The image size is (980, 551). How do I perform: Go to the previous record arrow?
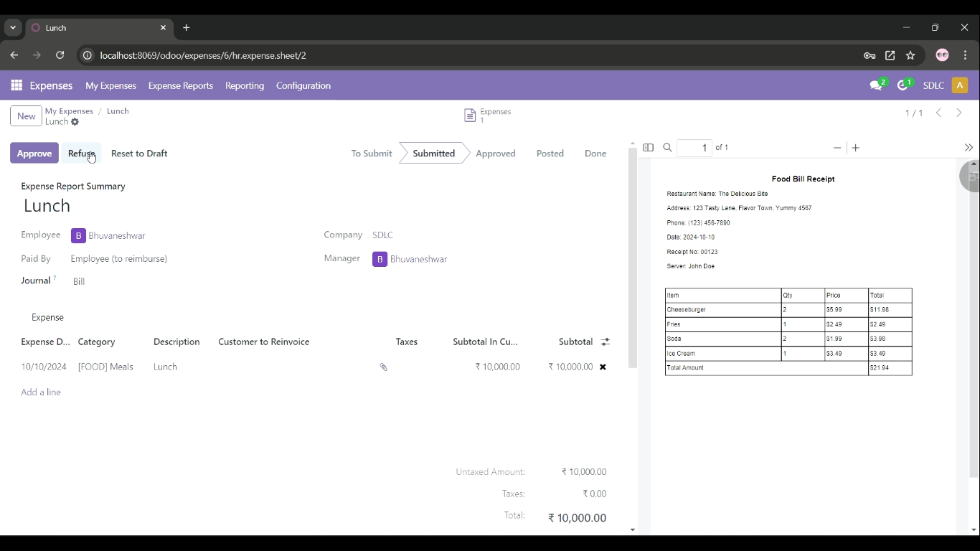938,113
